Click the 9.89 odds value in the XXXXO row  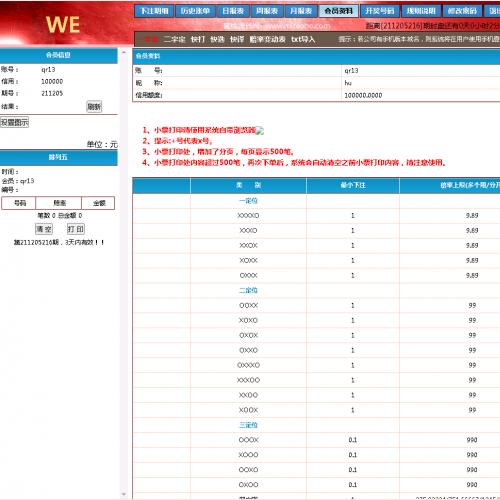tap(472, 216)
